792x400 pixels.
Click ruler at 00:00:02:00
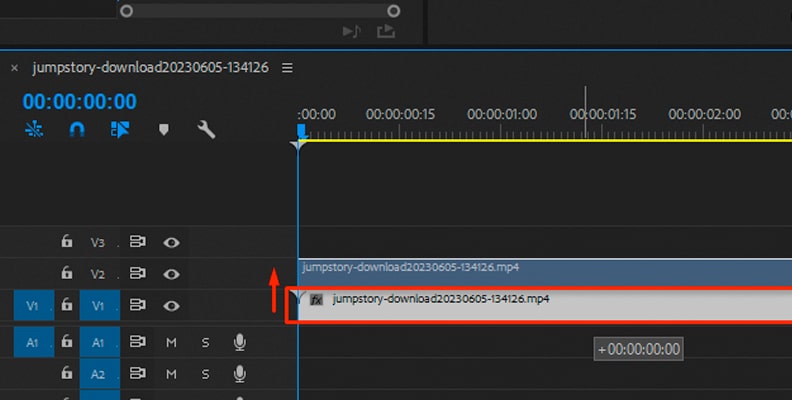click(705, 115)
